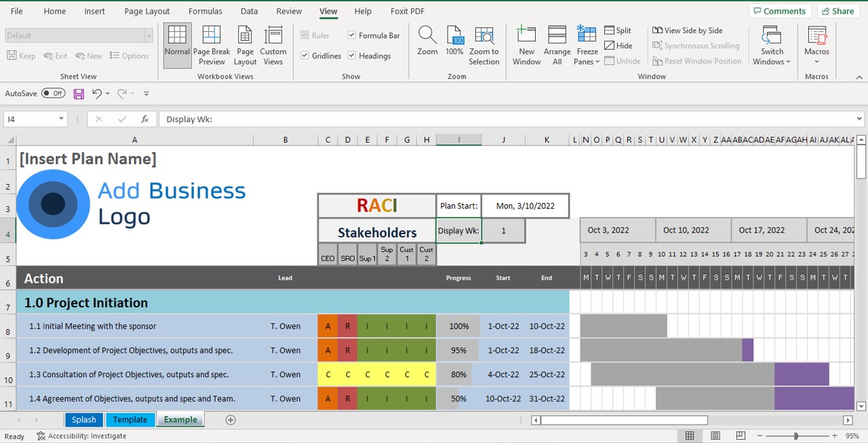The image size is (868, 443).
Task: Select the 1.0 Project Initiation cell
Action: pos(134,303)
